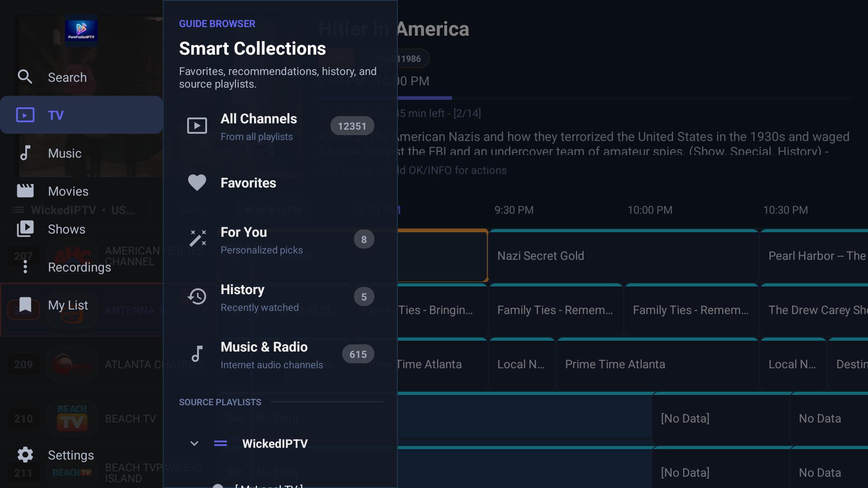
Task: Click the Recordings three-dot icon
Action: (25, 267)
